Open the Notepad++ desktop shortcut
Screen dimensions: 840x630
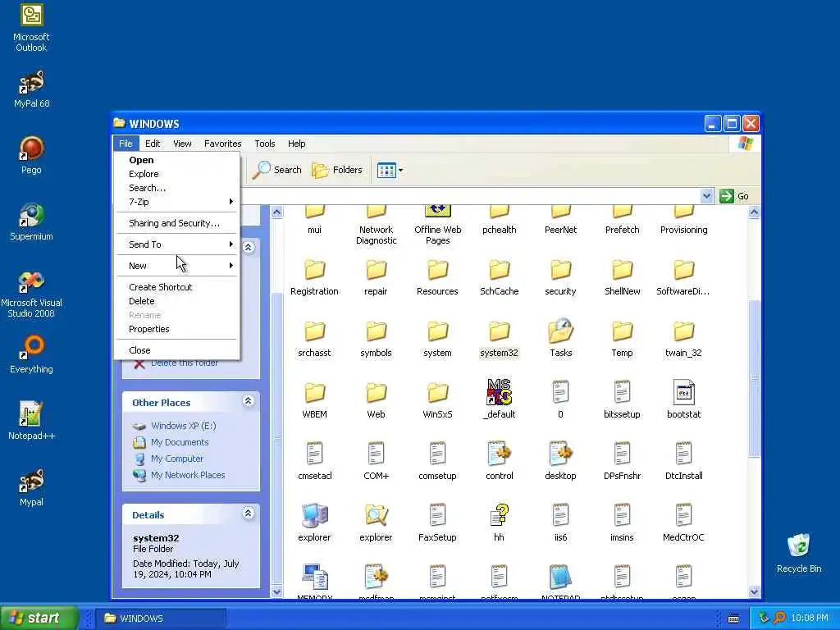[31, 422]
